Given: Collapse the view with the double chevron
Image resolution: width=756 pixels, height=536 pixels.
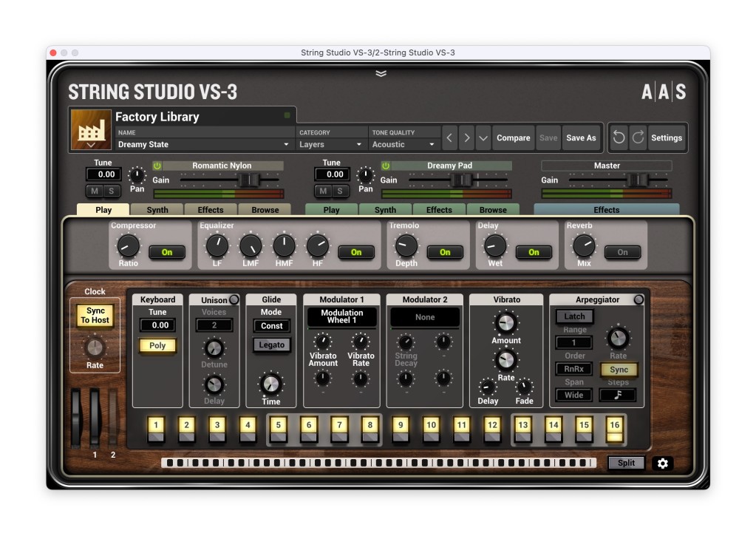Looking at the screenshot, I should (381, 73).
